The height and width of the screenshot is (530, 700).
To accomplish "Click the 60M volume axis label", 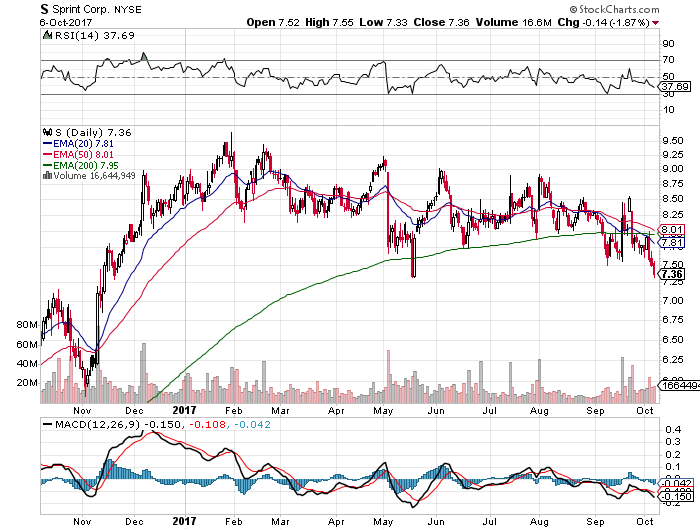I will coord(27,344).
